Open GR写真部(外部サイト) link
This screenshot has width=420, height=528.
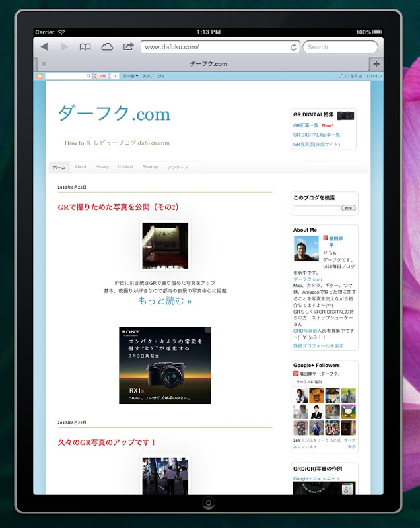pyautogui.click(x=316, y=144)
